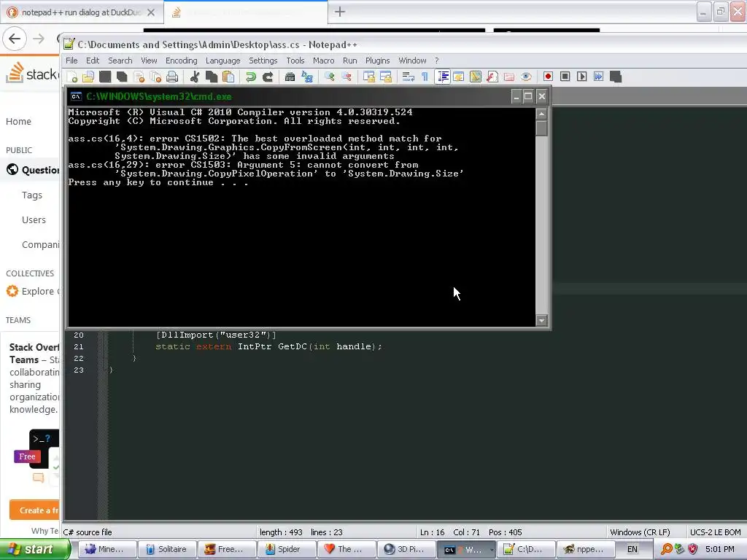Select the DuckDuckGo search browser tab
747x560 pixels.
tap(82, 12)
